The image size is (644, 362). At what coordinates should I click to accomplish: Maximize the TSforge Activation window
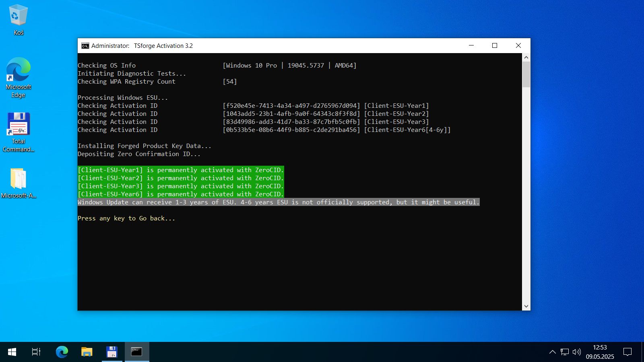tap(495, 45)
